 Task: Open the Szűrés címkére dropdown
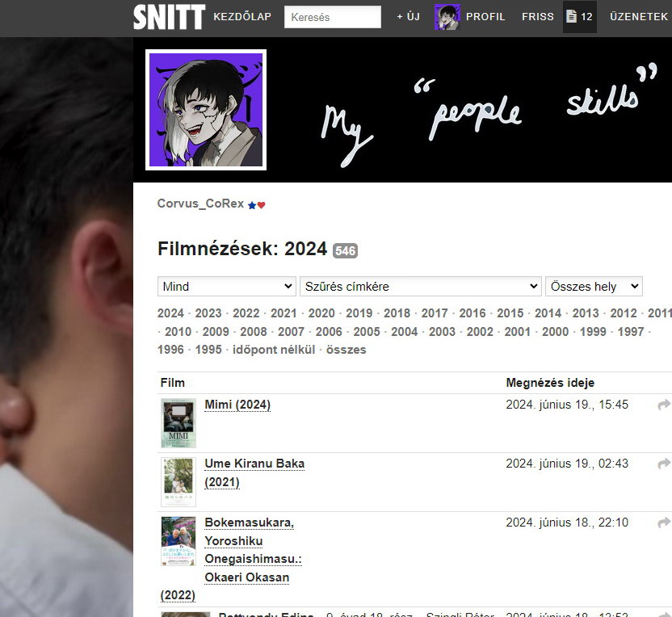coord(421,286)
